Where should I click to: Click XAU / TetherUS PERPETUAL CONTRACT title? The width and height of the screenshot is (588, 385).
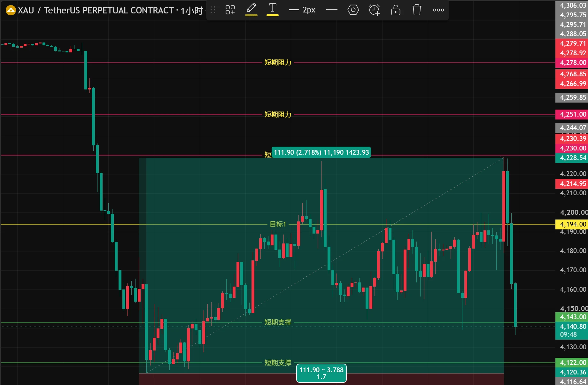click(96, 11)
